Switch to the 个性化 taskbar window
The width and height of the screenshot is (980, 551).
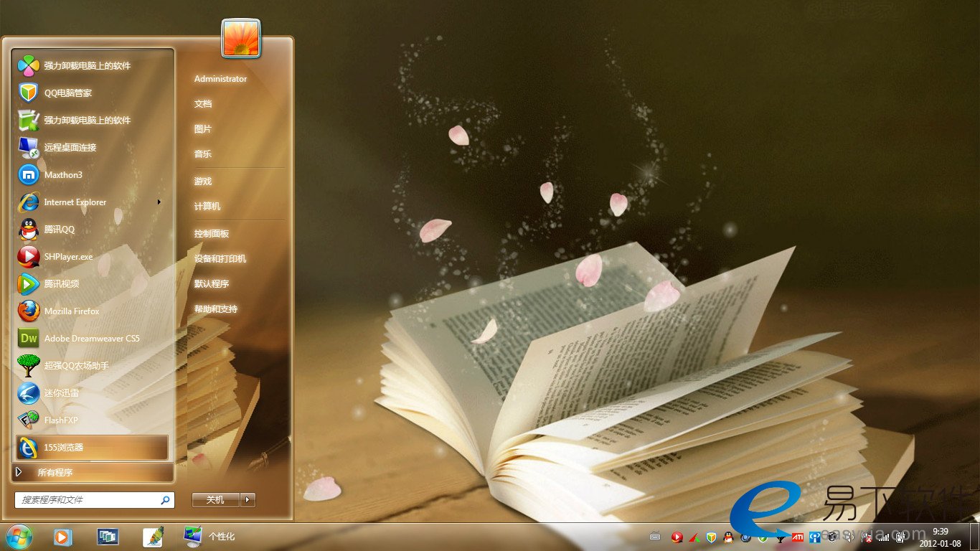(210, 536)
